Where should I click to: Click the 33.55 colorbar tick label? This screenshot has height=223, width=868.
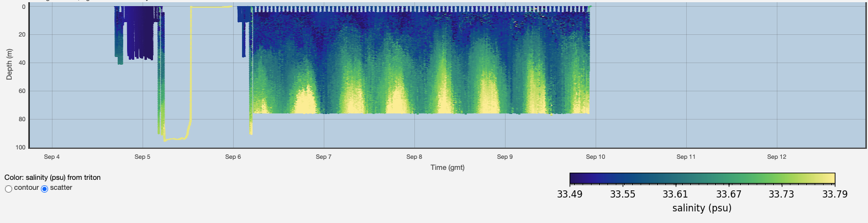coord(623,194)
